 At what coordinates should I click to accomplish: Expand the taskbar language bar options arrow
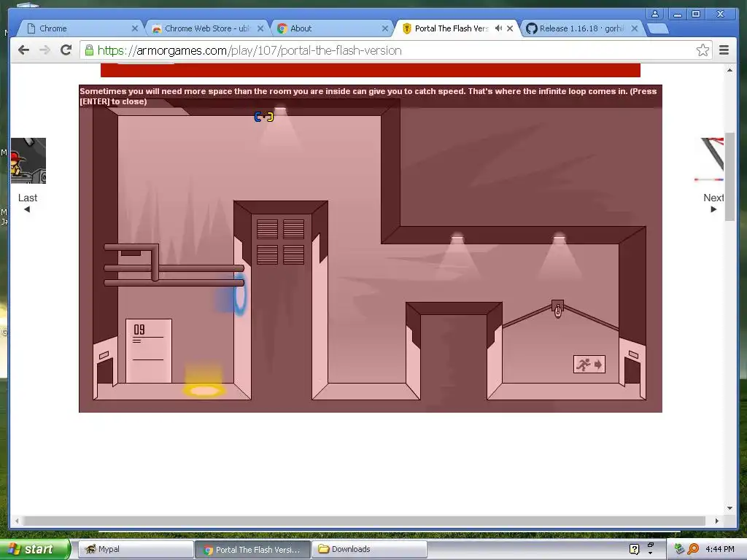click(x=650, y=553)
